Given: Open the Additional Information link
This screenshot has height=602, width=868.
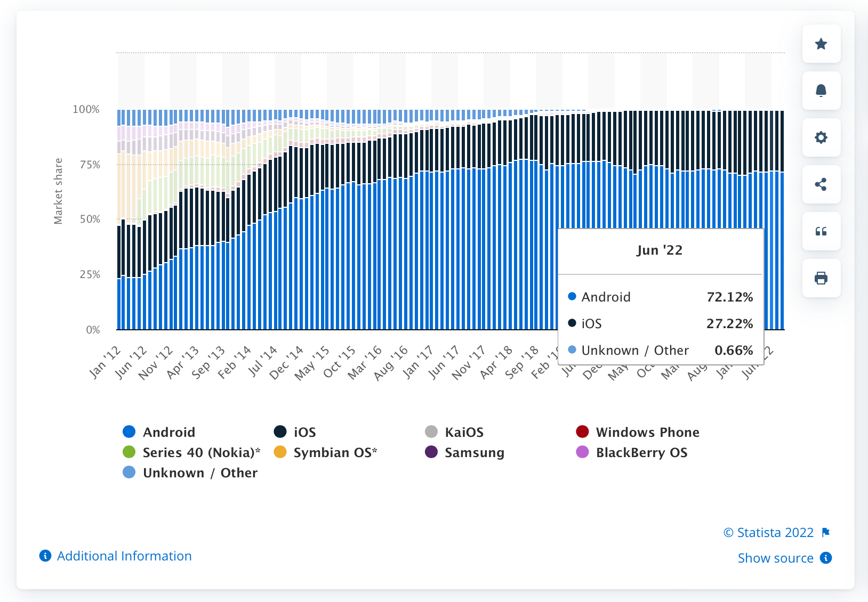Looking at the screenshot, I should click(x=124, y=556).
